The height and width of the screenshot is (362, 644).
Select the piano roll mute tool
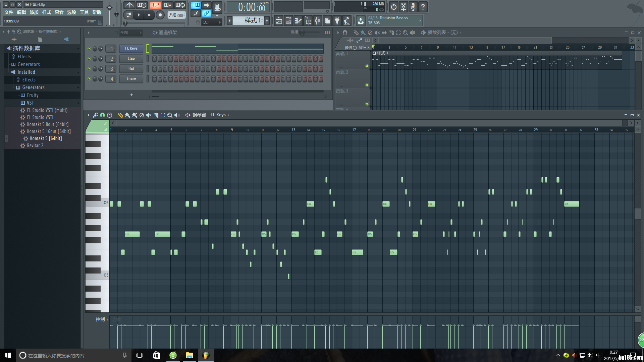point(149,115)
